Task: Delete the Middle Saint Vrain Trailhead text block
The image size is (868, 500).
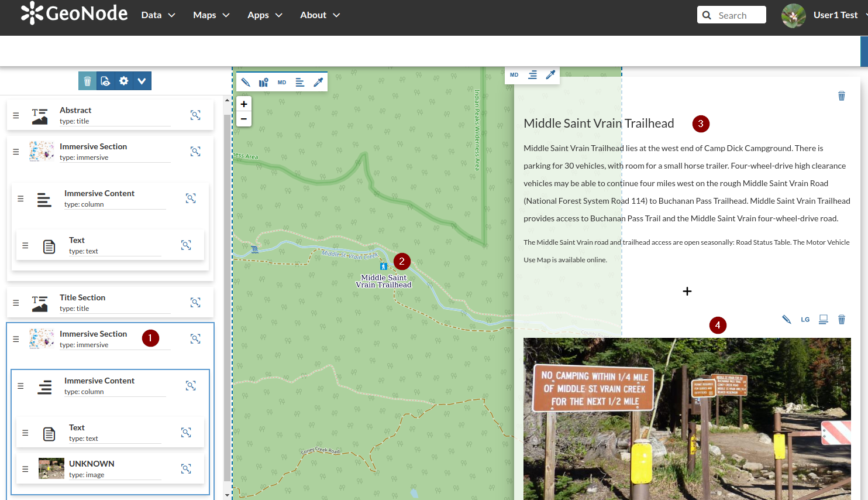Action: 842,96
